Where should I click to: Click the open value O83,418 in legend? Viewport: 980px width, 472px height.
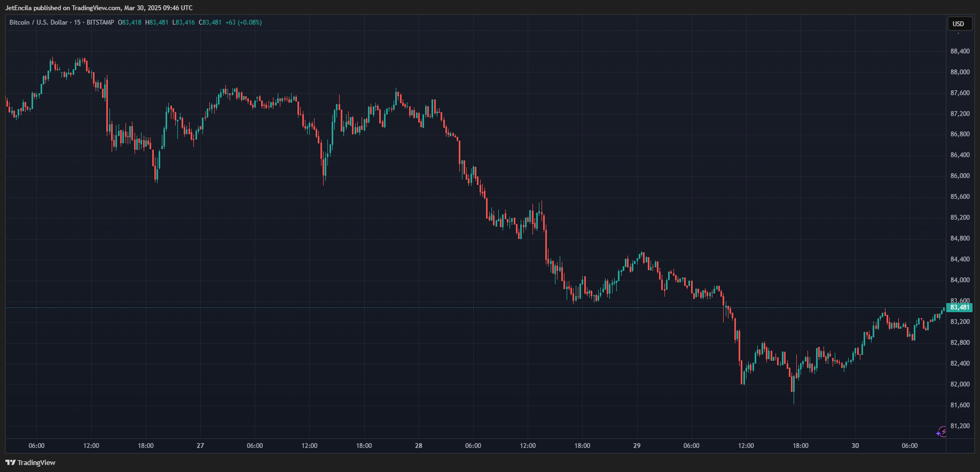tap(130, 22)
